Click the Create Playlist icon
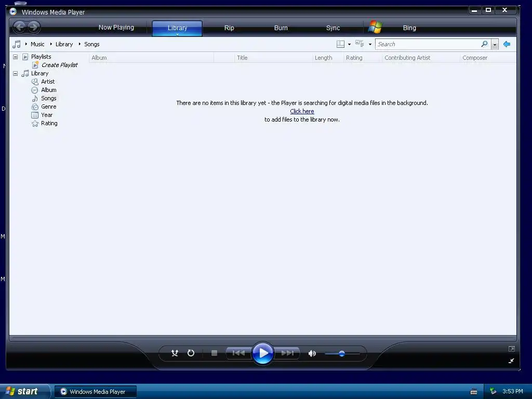 (x=35, y=65)
